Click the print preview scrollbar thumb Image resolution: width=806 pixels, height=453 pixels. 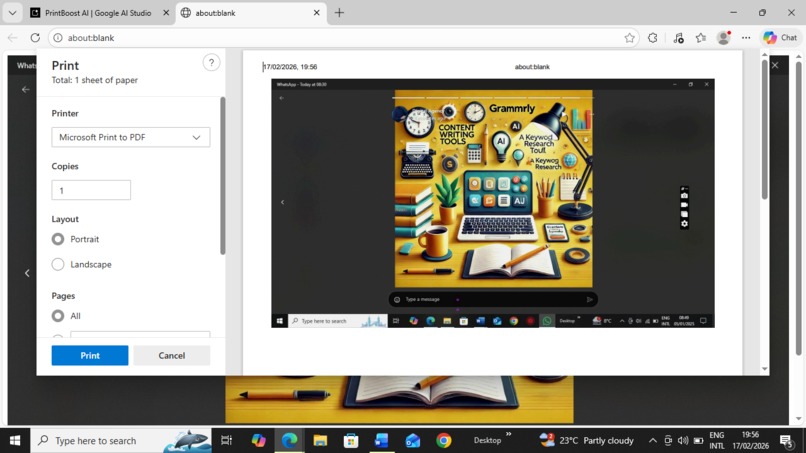coord(764,129)
